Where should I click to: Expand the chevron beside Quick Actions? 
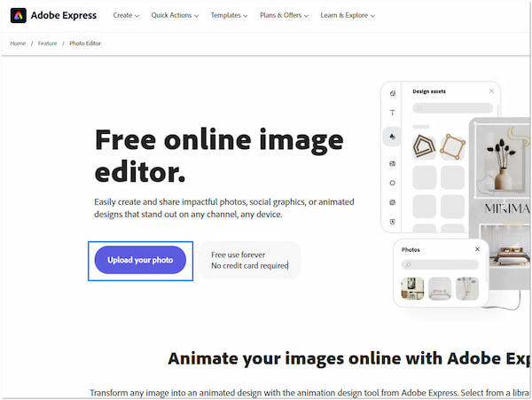pyautogui.click(x=196, y=16)
